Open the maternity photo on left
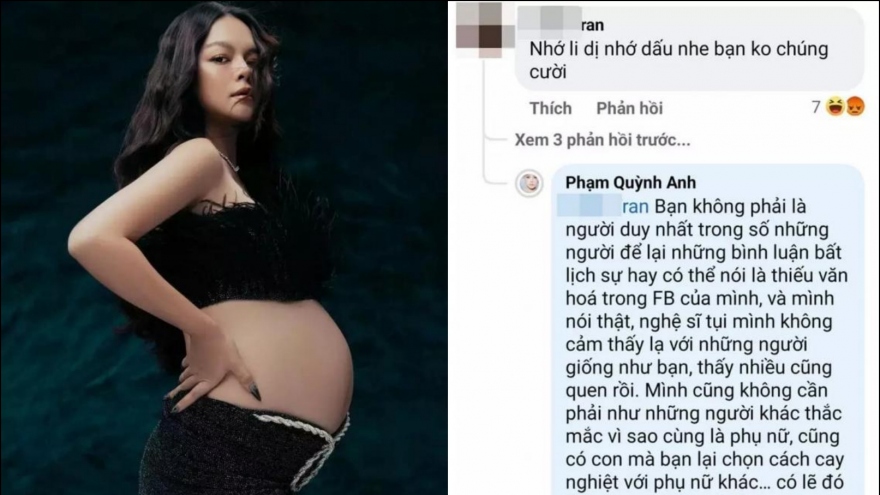Image resolution: width=880 pixels, height=495 pixels. tap(224, 248)
